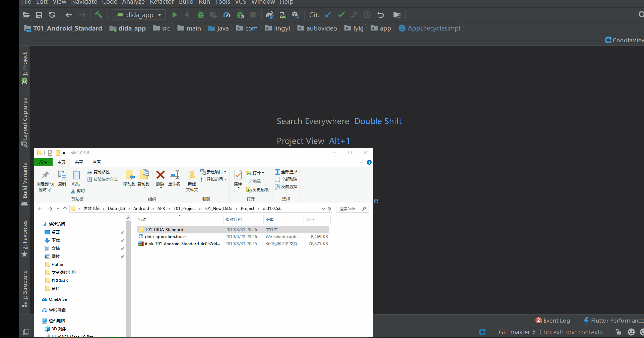Open Project Structure icon in toolbar
The image size is (644, 338).
397,15
